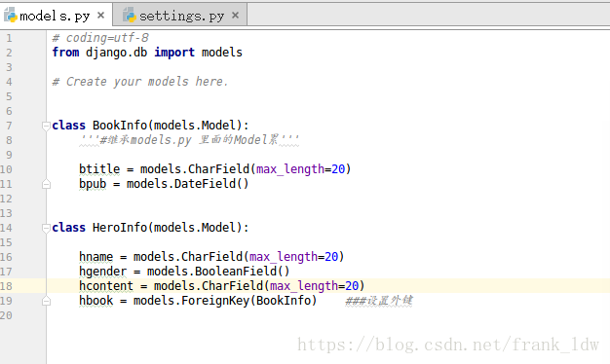This screenshot has width=610, height=364.
Task: Click the 'hcontent' variable name
Action: coord(106,286)
